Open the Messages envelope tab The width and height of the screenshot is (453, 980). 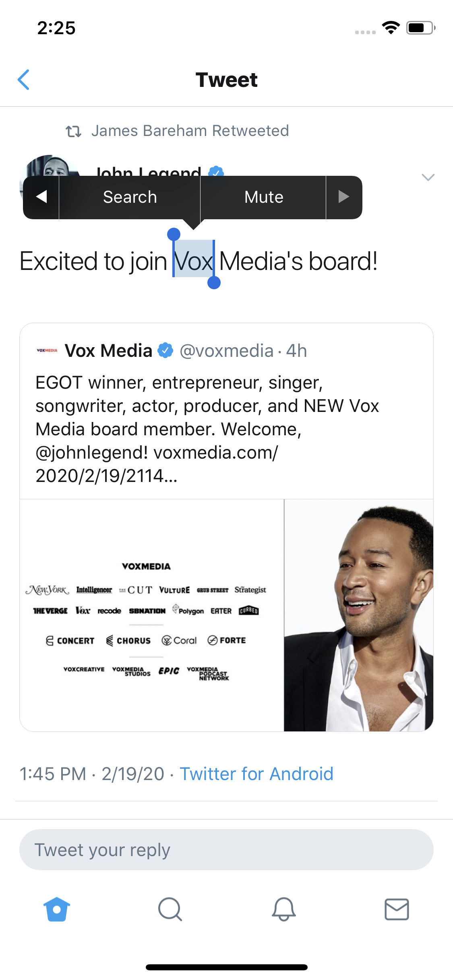[x=397, y=909]
